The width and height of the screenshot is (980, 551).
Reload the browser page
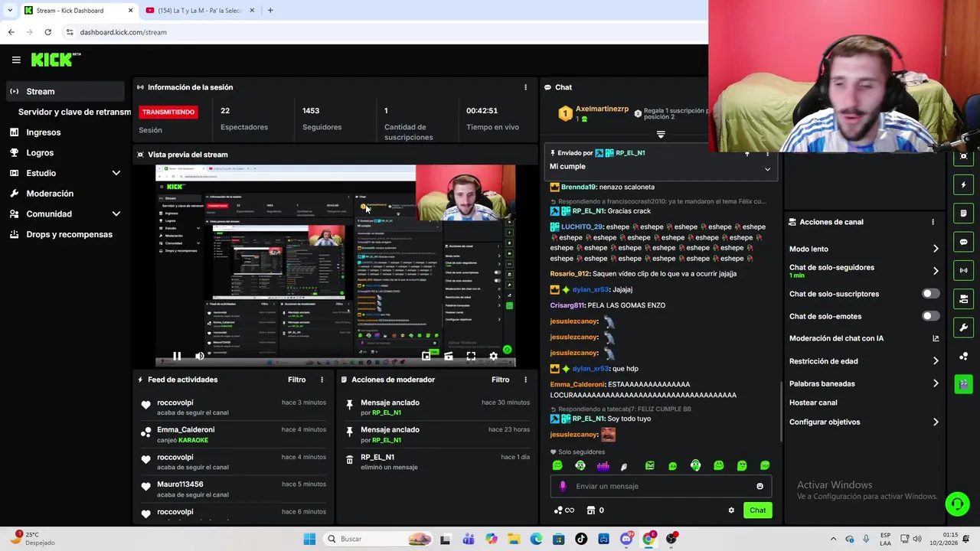47,32
